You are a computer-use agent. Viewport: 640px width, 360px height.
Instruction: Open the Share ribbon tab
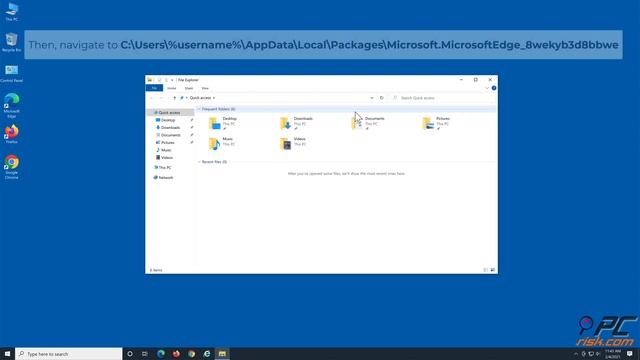click(x=189, y=88)
